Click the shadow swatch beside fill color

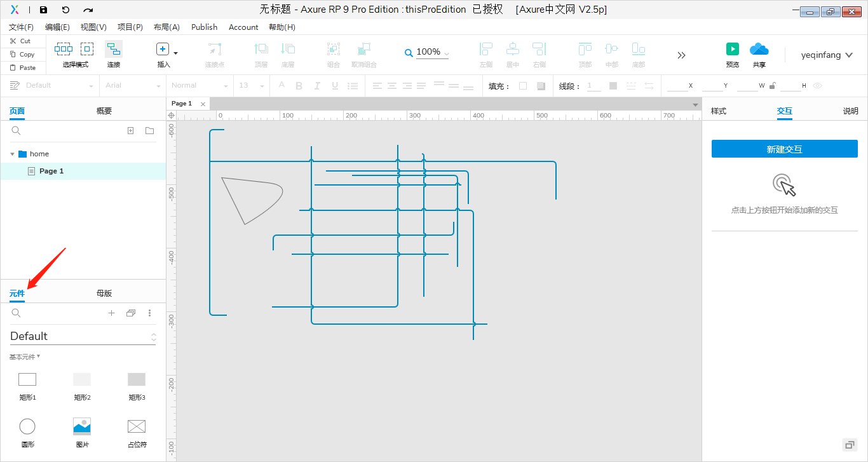(x=541, y=86)
